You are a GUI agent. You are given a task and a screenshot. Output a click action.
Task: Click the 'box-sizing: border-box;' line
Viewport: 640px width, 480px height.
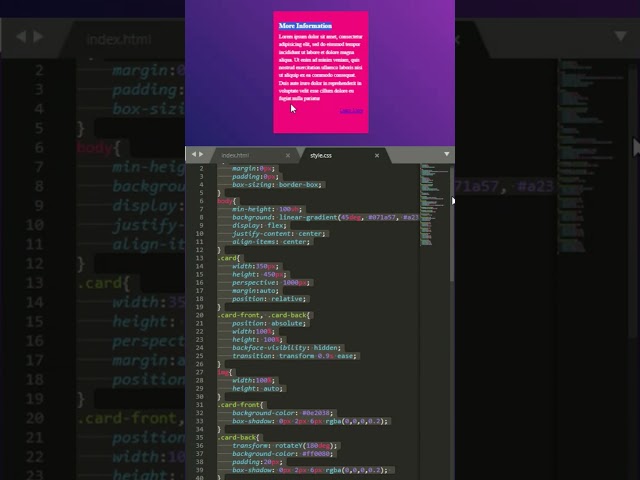point(277,184)
